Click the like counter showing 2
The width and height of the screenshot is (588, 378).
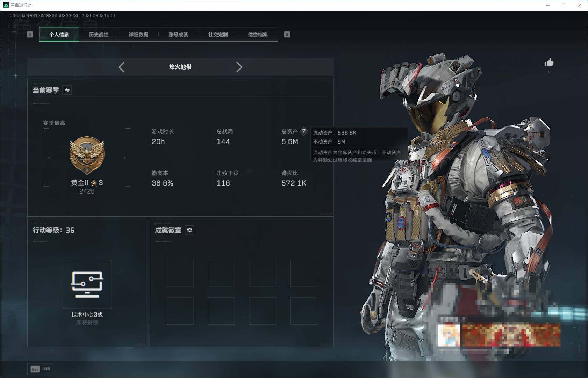tap(550, 73)
